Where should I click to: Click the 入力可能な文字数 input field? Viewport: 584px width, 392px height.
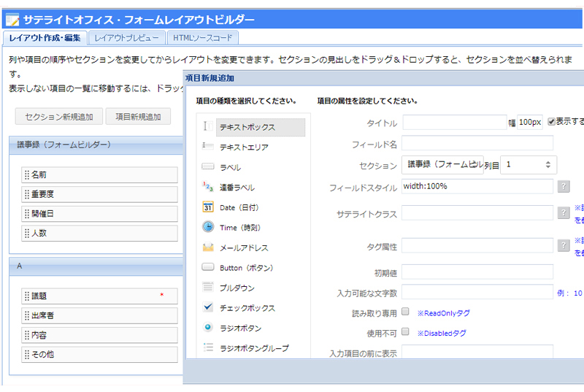click(x=477, y=292)
